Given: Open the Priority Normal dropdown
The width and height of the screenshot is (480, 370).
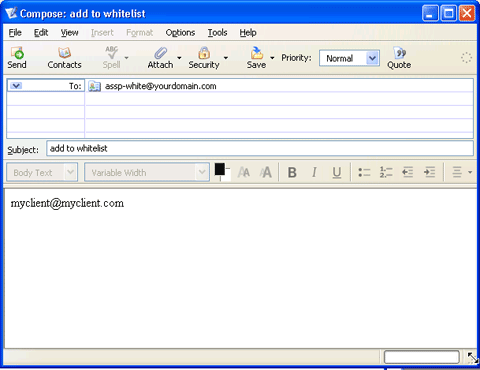Looking at the screenshot, I should tap(349, 58).
